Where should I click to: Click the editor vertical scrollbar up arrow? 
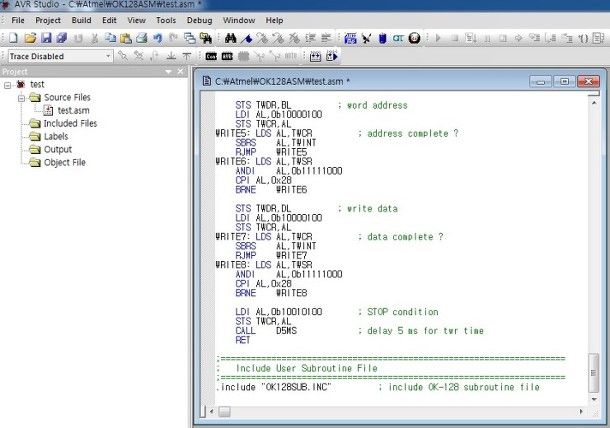pos(594,103)
